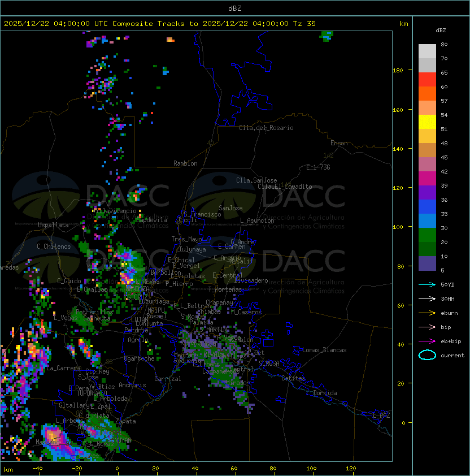Click the 'Zapata' label
The height and width of the screenshot is (476, 470).
pyautogui.click(x=125, y=421)
